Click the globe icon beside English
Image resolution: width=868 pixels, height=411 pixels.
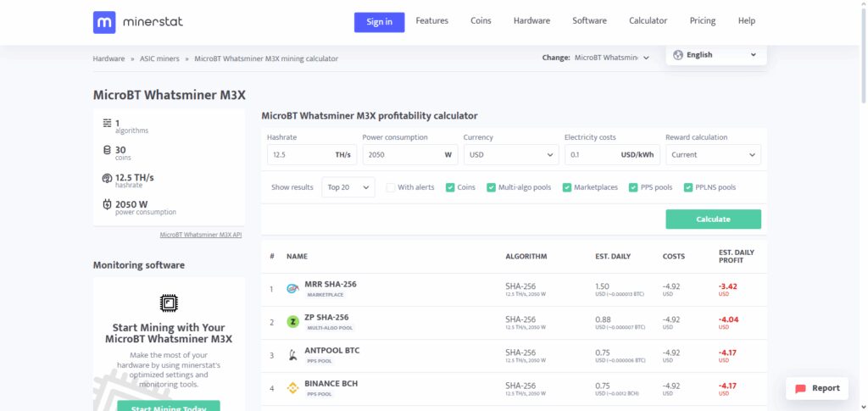click(x=677, y=55)
